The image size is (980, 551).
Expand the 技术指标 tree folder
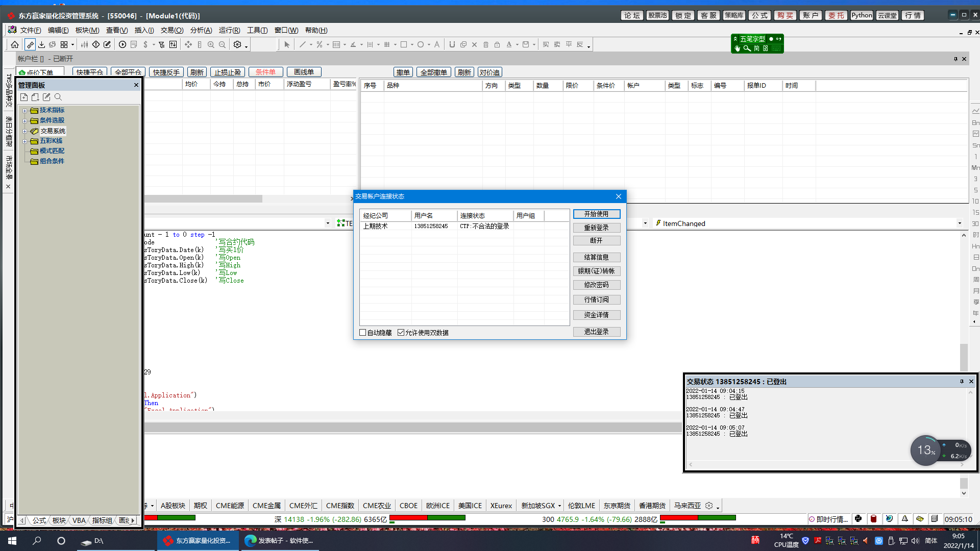[24, 111]
